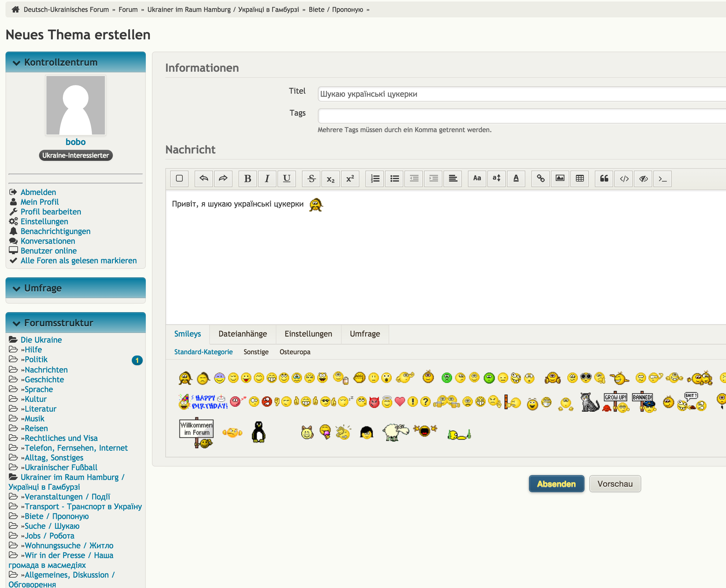Open Benachrichtigungen link
This screenshot has width=726, height=588.
click(56, 231)
